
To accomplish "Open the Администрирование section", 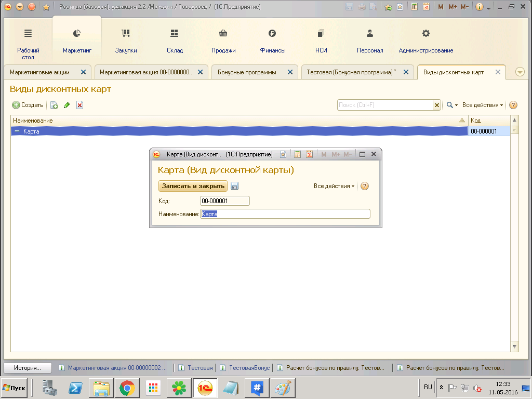I will point(425,41).
